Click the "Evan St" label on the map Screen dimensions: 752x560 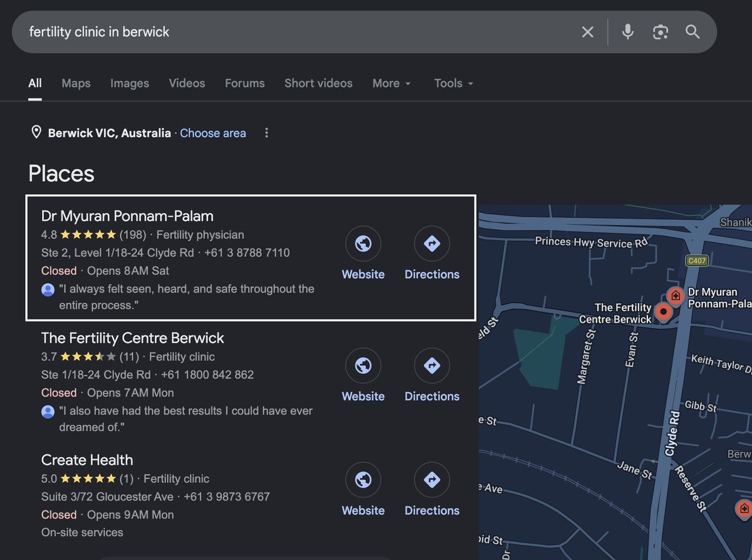coord(632,350)
